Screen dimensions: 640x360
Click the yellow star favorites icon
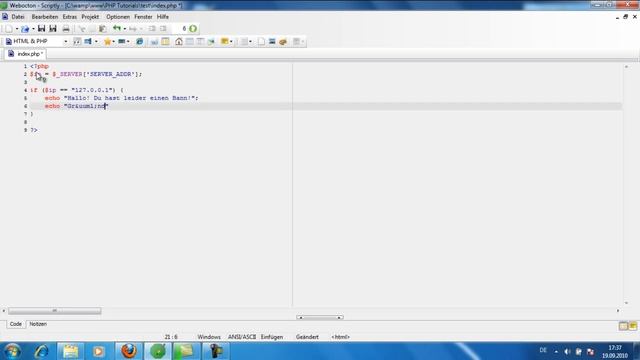pos(107,41)
